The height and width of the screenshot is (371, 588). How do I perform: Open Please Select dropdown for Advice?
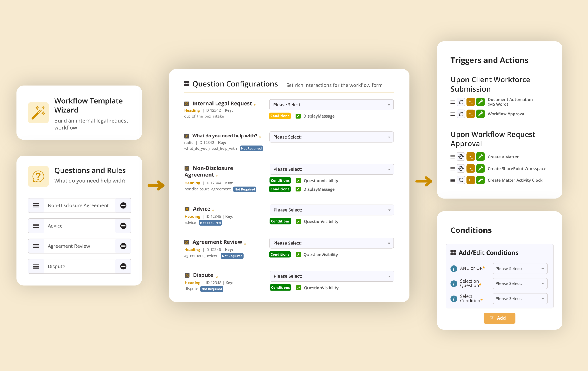tap(332, 210)
